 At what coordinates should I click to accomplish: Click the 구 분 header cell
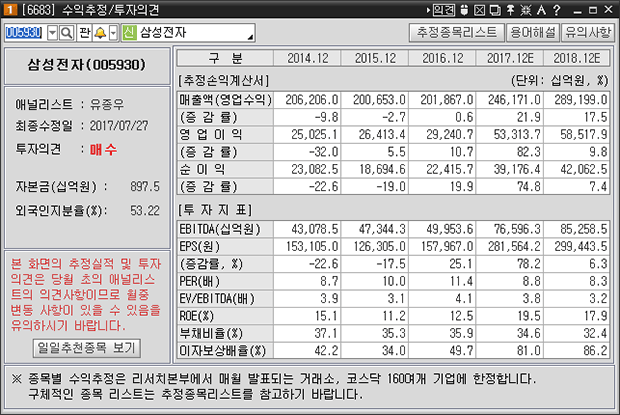pos(225,58)
